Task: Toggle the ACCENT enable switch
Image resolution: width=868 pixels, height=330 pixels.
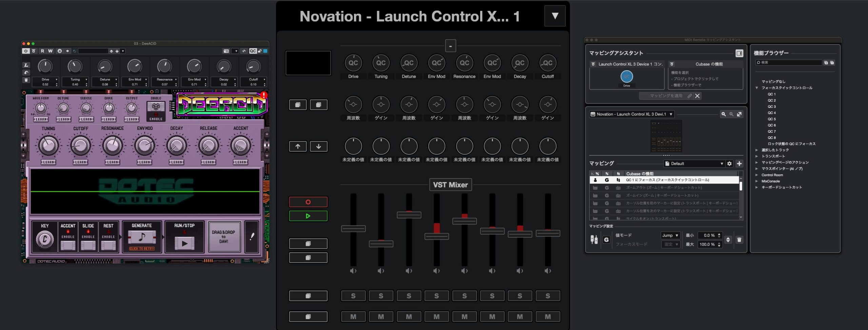Action: click(x=68, y=245)
